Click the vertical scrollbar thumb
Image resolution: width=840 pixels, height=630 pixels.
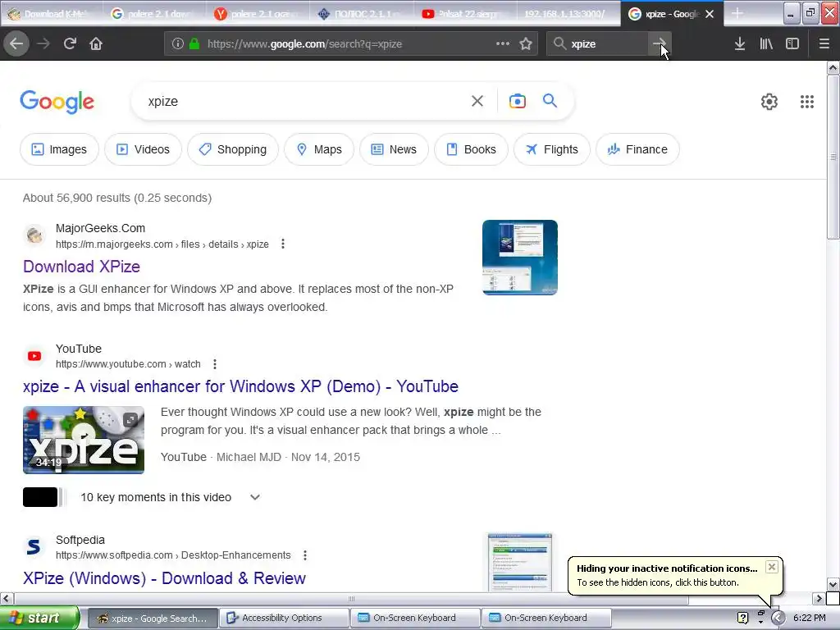coord(833,157)
